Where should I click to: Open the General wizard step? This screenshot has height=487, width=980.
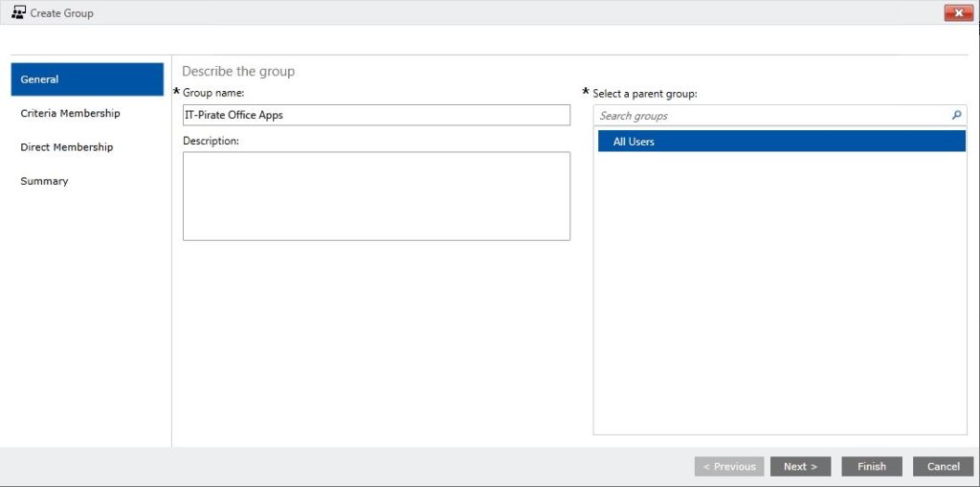tap(87, 79)
